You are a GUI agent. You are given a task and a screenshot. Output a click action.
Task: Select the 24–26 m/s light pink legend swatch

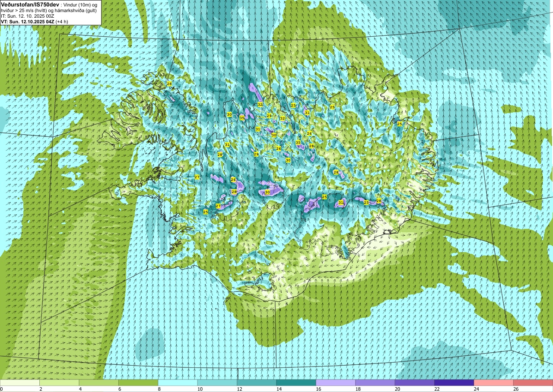pyautogui.click(x=494, y=383)
